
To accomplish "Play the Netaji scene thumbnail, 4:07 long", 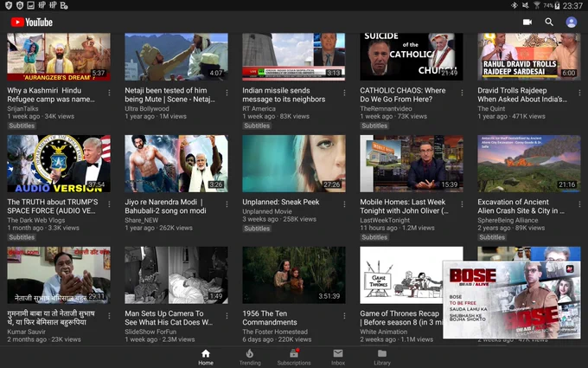I will pos(176,56).
